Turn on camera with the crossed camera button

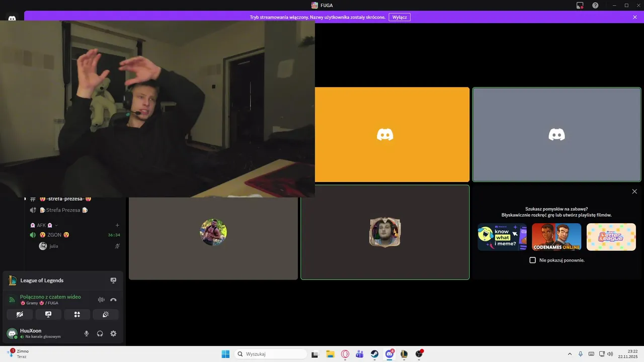(x=20, y=314)
